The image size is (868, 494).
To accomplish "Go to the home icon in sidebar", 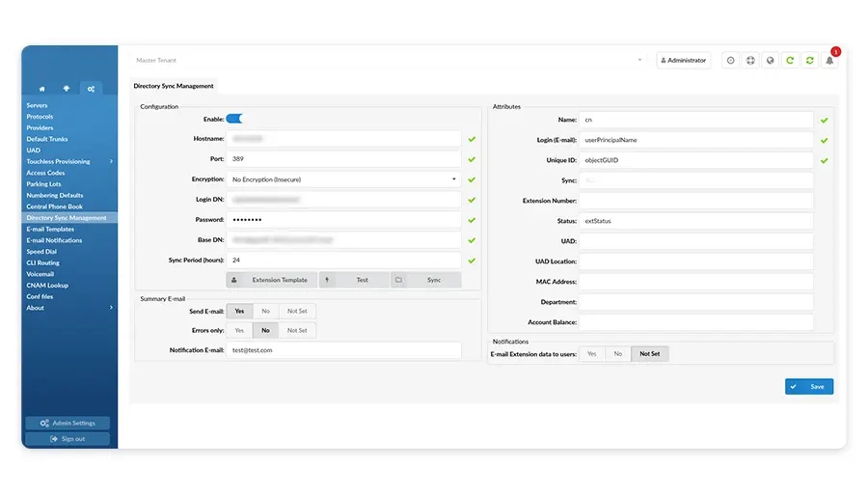I will tap(42, 89).
